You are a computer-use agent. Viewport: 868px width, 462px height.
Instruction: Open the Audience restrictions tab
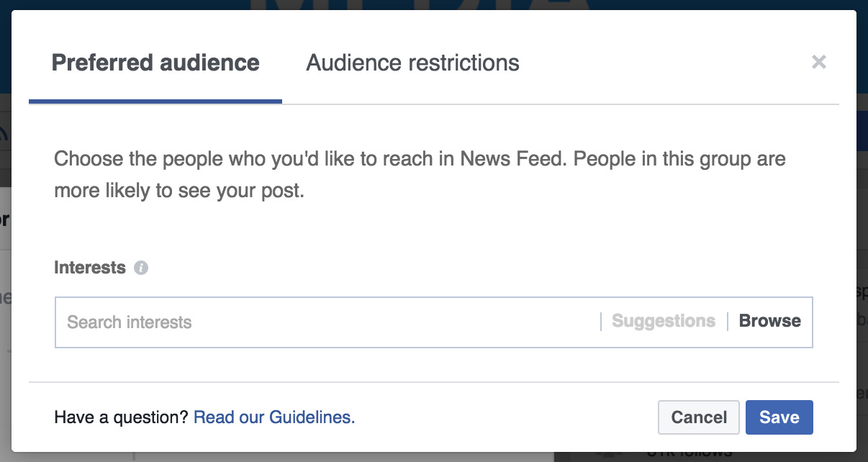pyautogui.click(x=412, y=63)
